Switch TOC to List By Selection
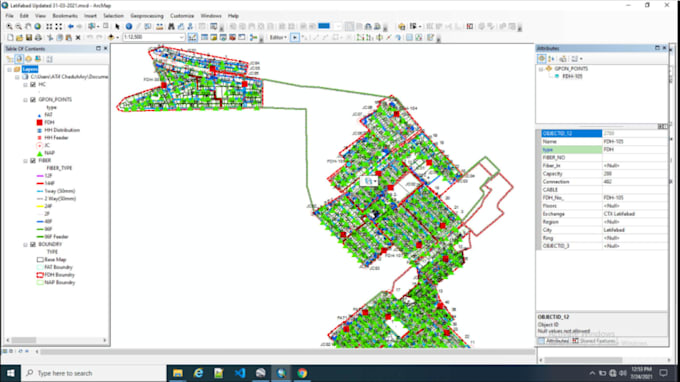The width and height of the screenshot is (680, 382). pyautogui.click(x=38, y=59)
